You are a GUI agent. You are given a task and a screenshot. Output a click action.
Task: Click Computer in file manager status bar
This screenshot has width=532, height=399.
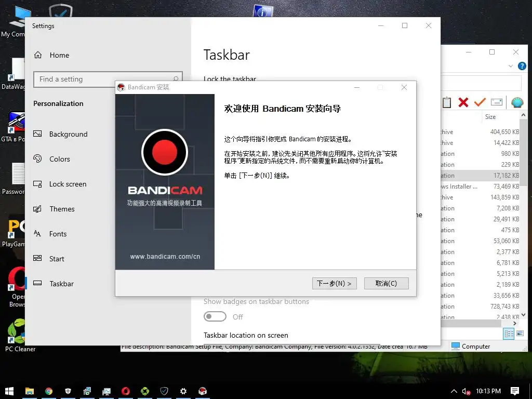pyautogui.click(x=471, y=347)
